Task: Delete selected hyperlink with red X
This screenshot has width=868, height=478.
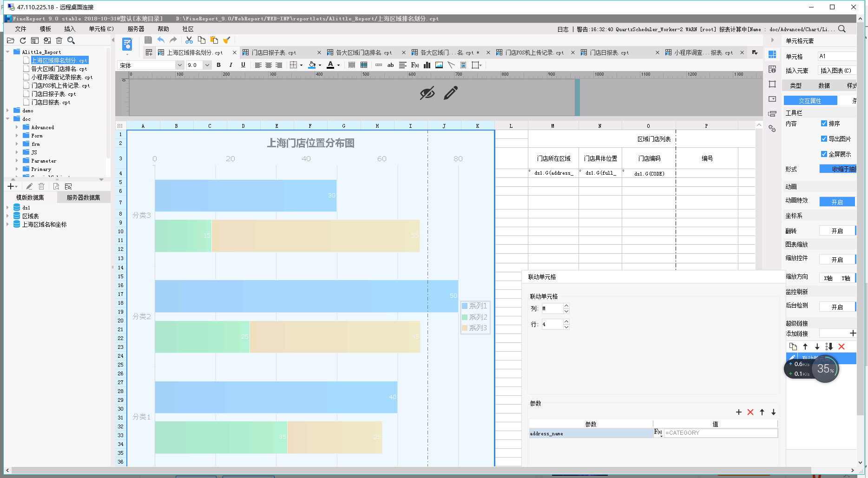Action: coord(842,347)
